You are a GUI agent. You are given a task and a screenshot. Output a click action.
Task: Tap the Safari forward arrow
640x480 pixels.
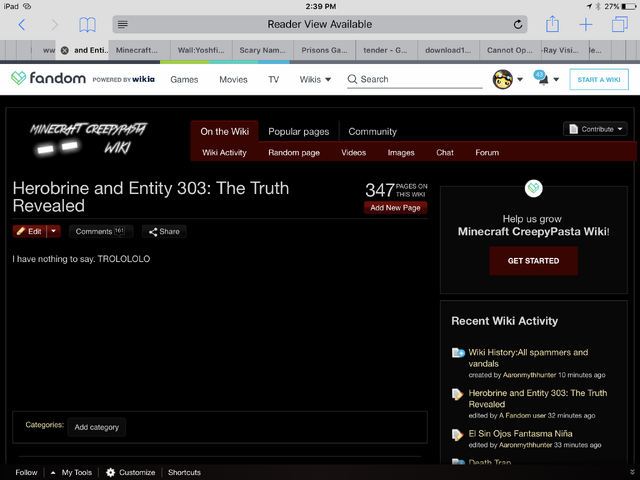(54, 25)
